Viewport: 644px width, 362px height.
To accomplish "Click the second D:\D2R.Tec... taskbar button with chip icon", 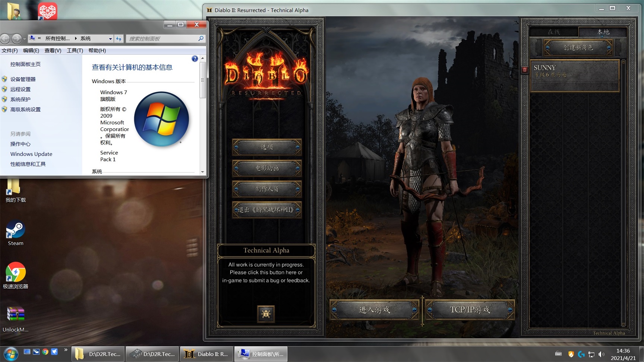I will pos(152,354).
